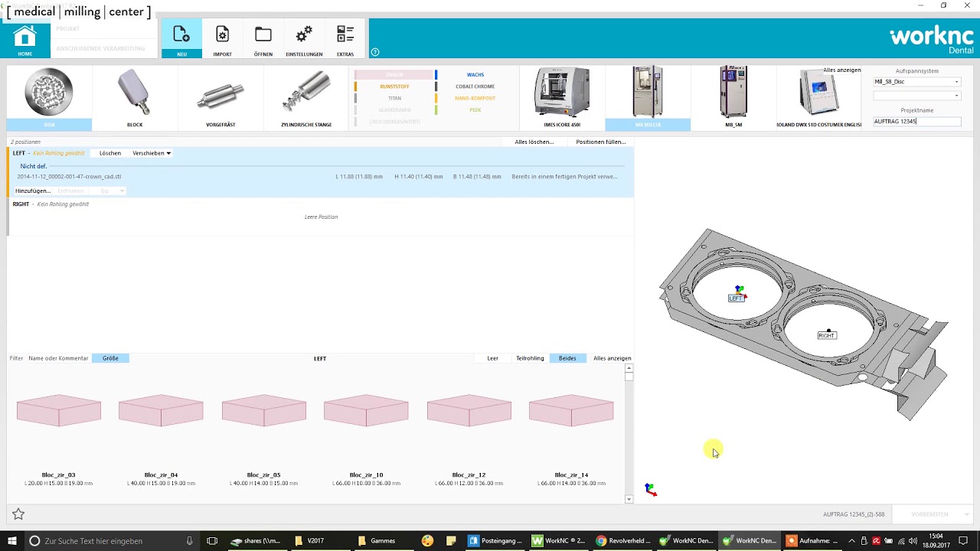
Task: Open the empty dropdown below Aufspannsystem
Action: 916,96
